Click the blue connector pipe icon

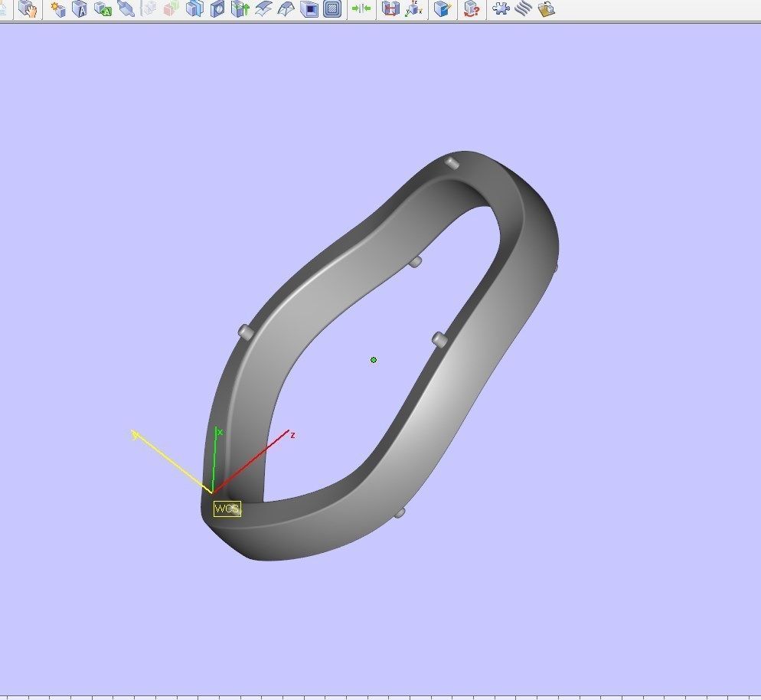[126, 8]
